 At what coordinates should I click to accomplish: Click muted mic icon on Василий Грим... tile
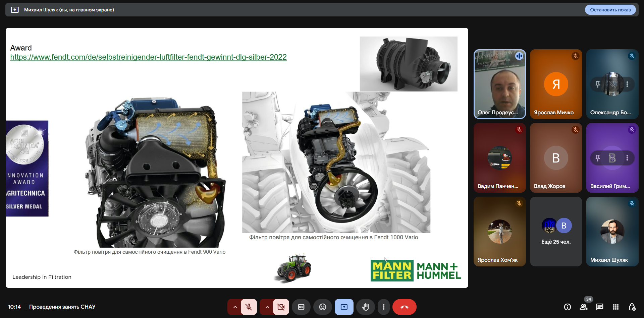(632, 130)
